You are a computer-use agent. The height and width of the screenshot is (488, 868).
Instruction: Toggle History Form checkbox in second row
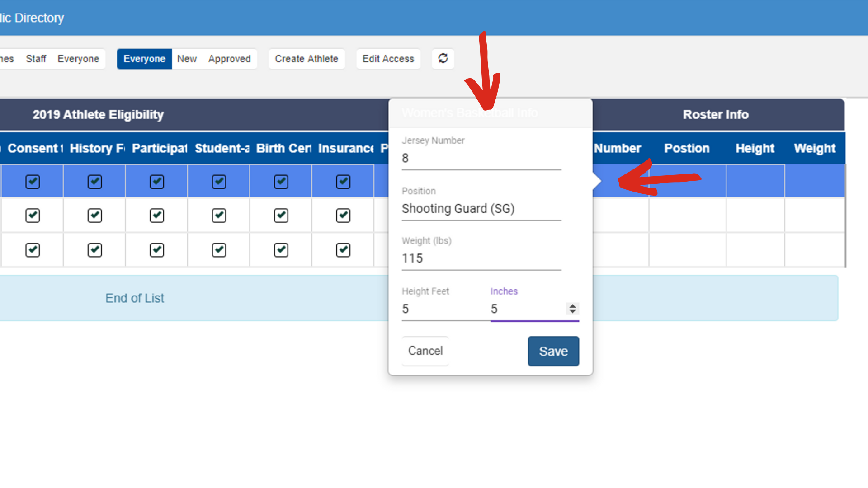coord(94,216)
